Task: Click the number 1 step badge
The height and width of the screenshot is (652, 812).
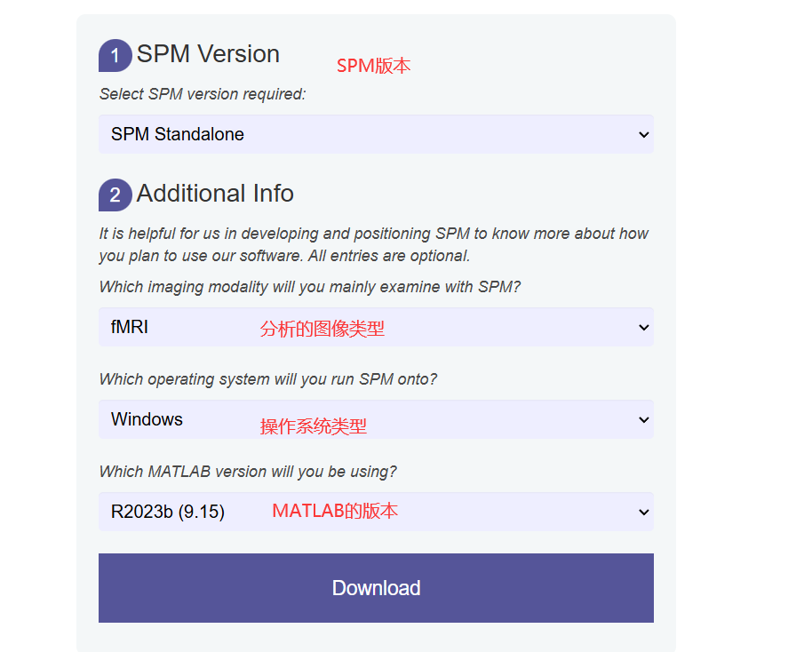Action: tap(115, 56)
